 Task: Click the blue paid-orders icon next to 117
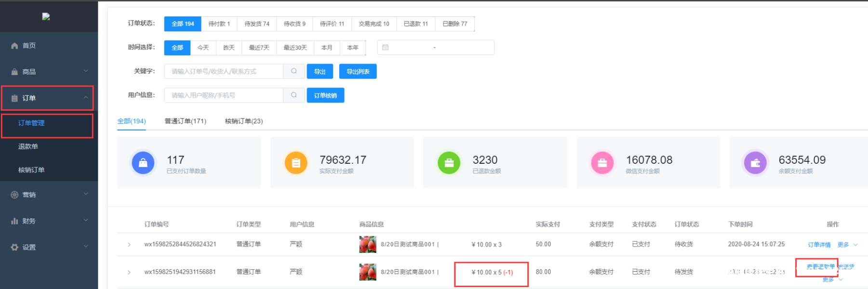(x=143, y=163)
